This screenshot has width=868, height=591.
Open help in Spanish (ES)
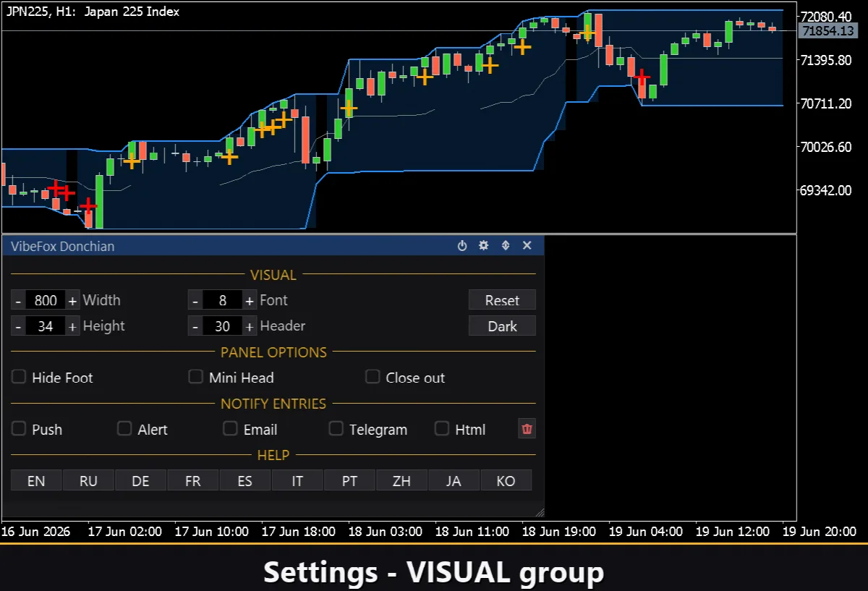point(245,480)
